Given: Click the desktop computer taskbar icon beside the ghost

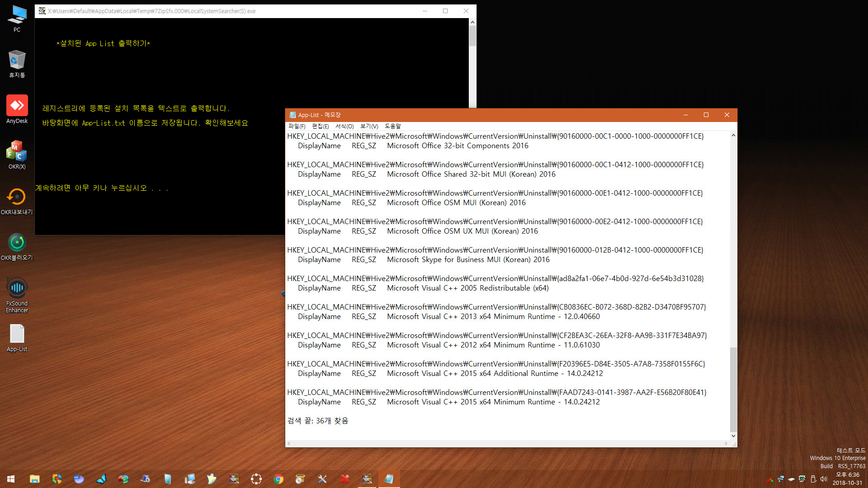Looking at the screenshot, I should tap(189, 479).
